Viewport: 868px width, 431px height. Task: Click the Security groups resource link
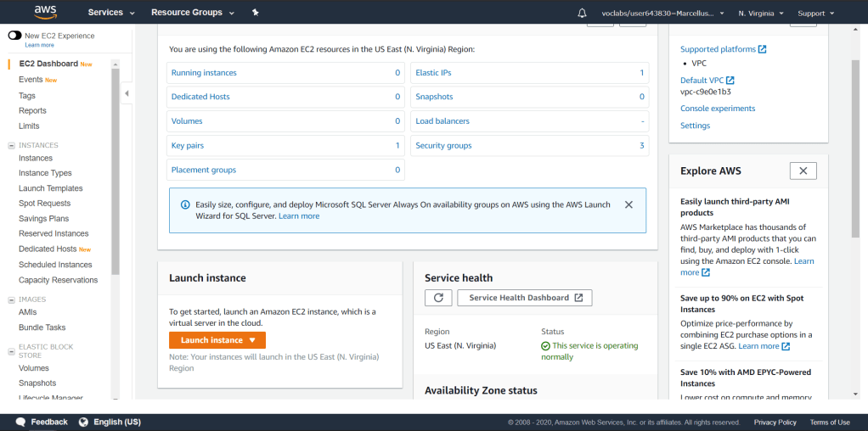point(443,146)
